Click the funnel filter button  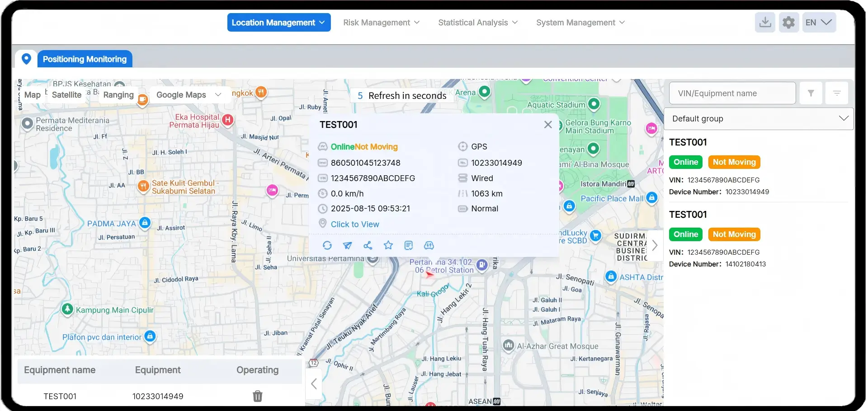tap(811, 93)
